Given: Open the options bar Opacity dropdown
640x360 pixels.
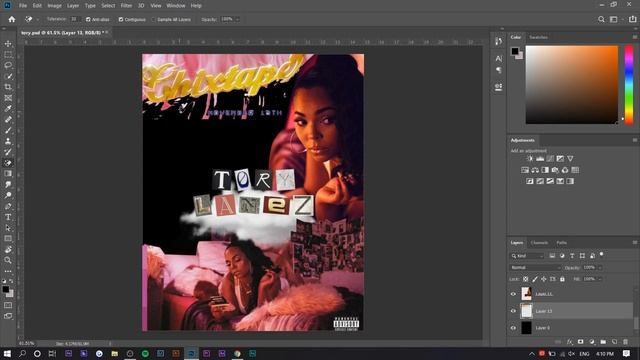Looking at the screenshot, I should pos(238,19).
